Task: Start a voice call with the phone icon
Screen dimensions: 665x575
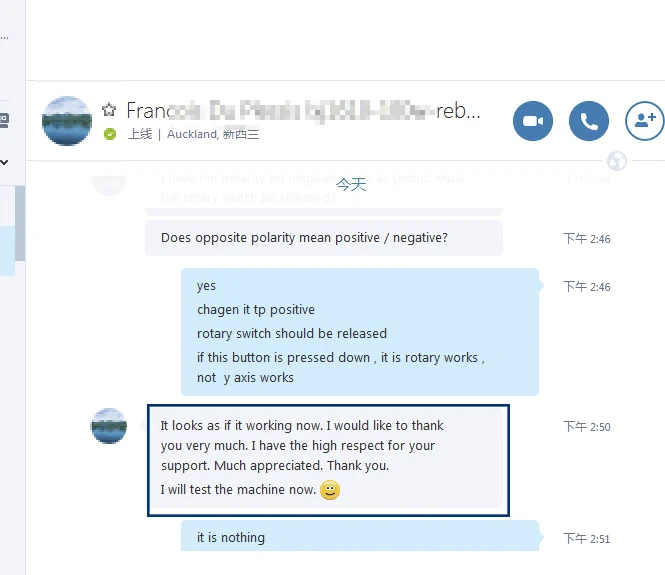Action: point(589,121)
